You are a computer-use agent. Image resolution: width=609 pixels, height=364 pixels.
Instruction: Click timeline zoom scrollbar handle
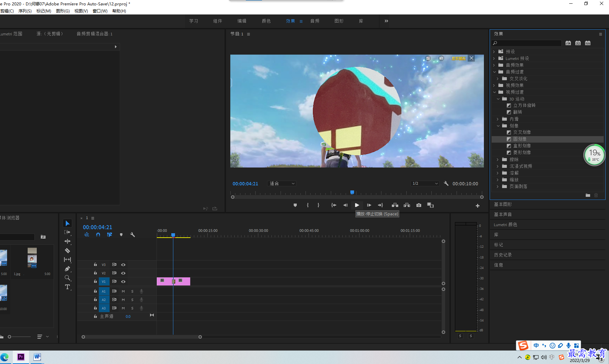click(200, 337)
